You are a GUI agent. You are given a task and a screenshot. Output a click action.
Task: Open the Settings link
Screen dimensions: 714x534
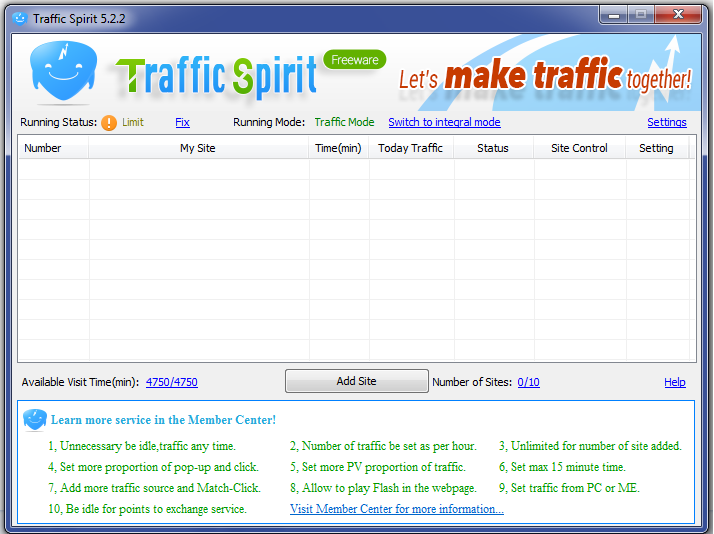tap(667, 122)
